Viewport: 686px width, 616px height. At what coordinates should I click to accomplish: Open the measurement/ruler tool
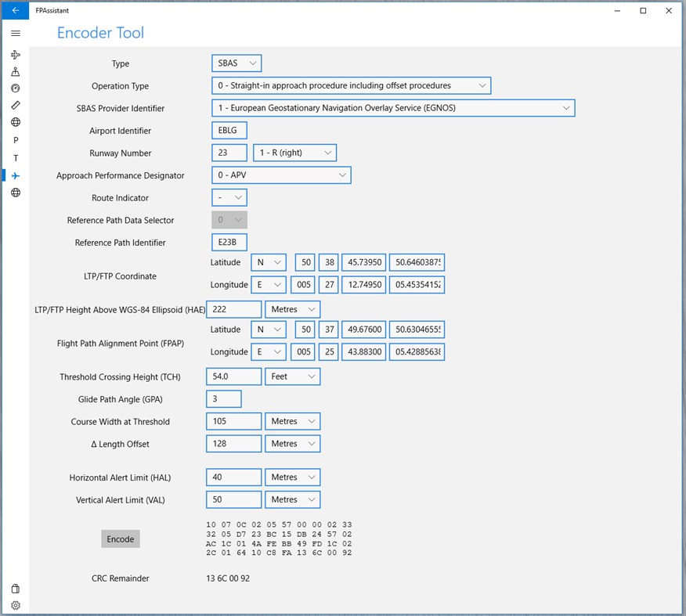[16, 105]
